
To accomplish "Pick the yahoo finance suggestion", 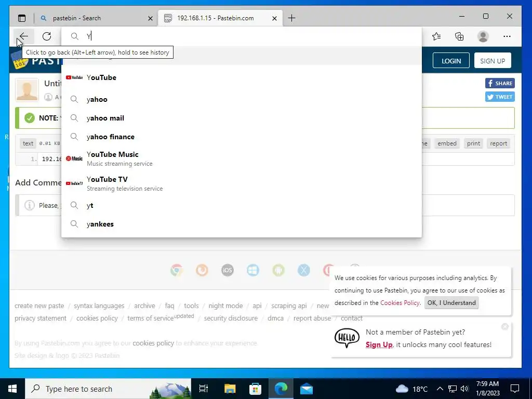I will pyautogui.click(x=242, y=137).
